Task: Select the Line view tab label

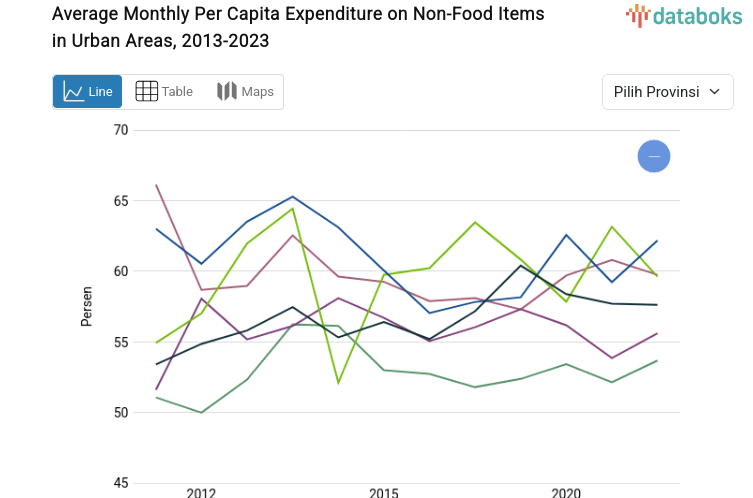Action: tap(100, 92)
